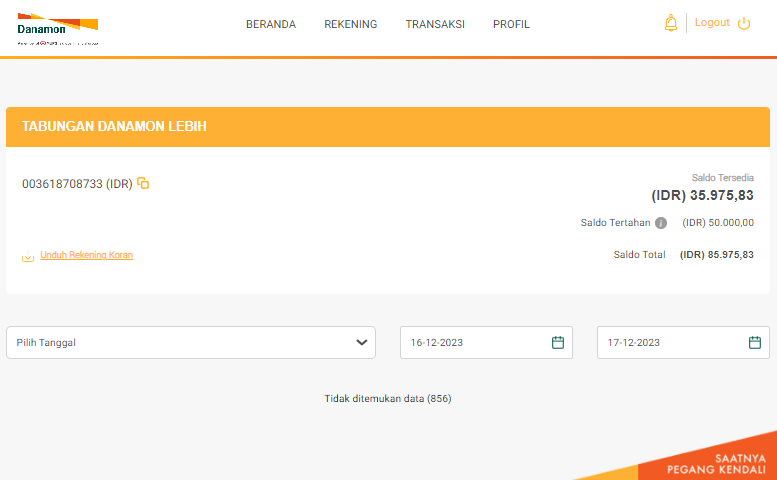Click the Saldo Tertahan info icon

[661, 223]
